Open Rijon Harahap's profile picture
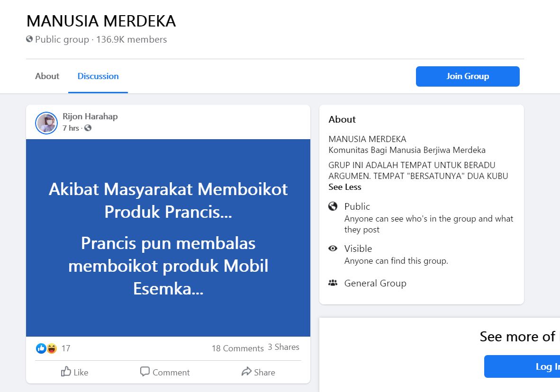Screen dimensions: 560x392 click(46, 123)
